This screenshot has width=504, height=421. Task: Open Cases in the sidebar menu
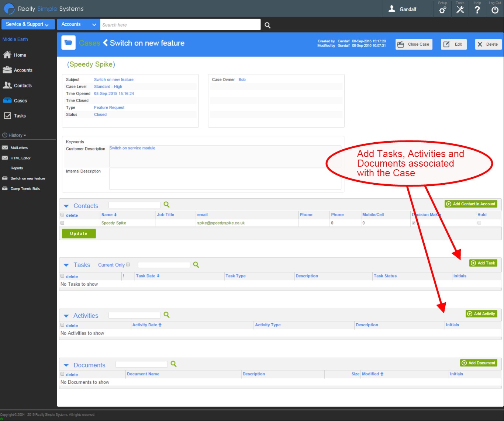click(x=20, y=101)
